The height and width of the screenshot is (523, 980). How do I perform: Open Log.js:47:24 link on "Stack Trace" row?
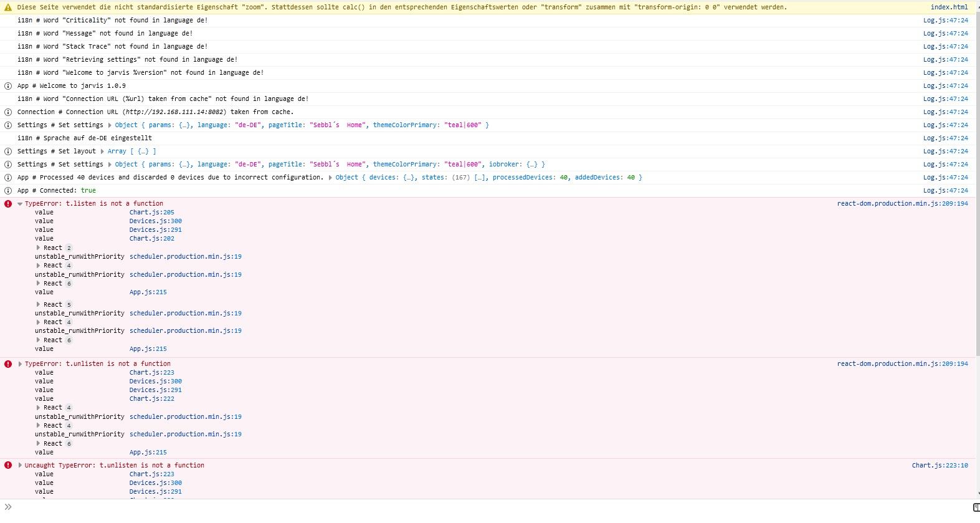click(x=945, y=47)
